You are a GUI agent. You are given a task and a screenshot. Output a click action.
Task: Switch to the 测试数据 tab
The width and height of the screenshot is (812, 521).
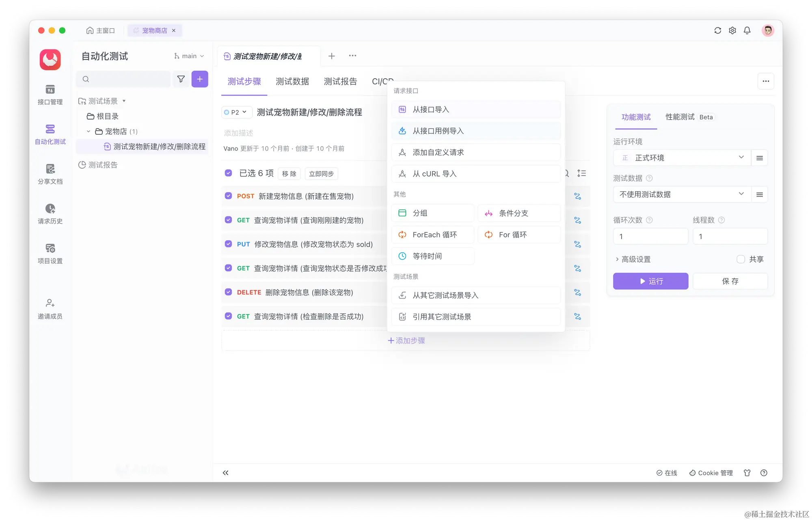292,82
